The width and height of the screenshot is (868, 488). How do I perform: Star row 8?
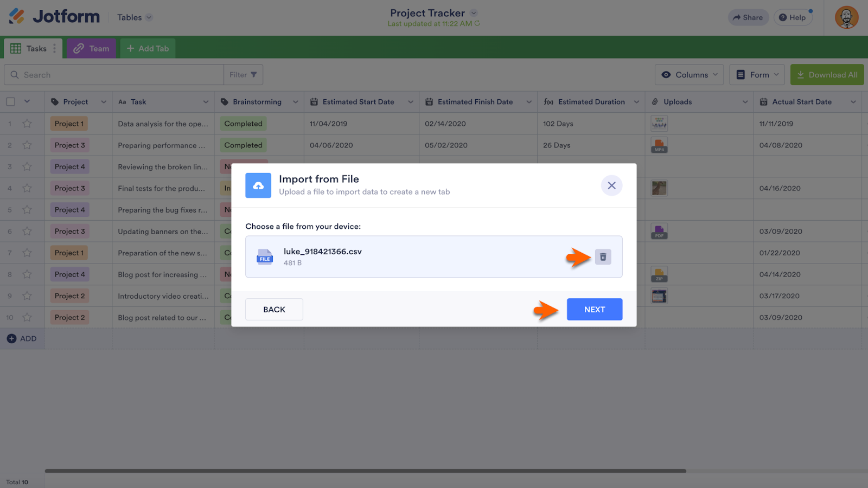point(27,274)
